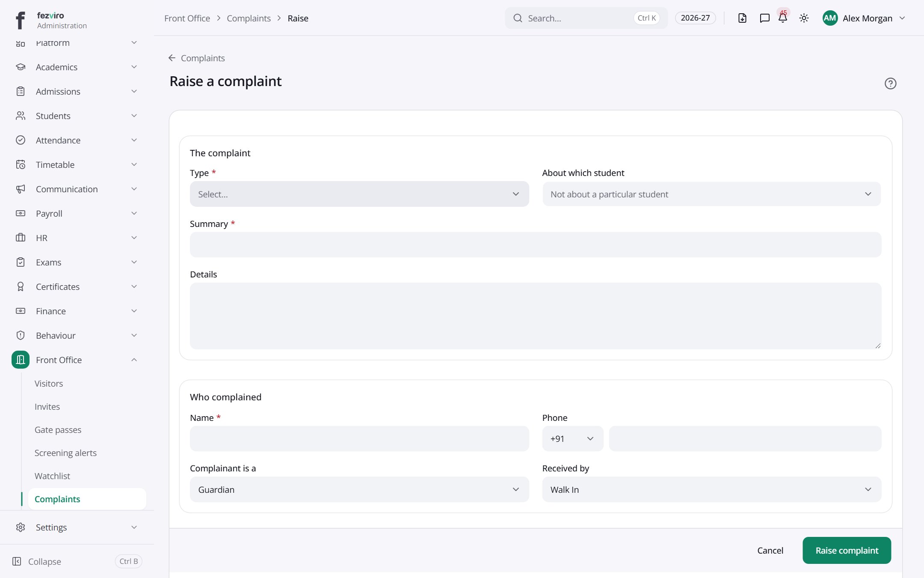Click the Payroll banknote icon
The width and height of the screenshot is (924, 578).
pyautogui.click(x=21, y=214)
